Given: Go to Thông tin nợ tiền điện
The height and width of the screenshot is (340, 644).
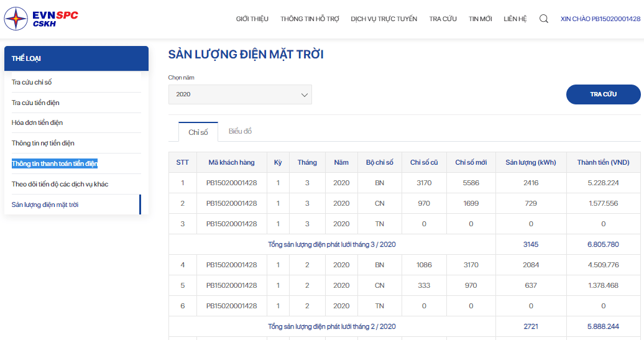Looking at the screenshot, I should [43, 144].
